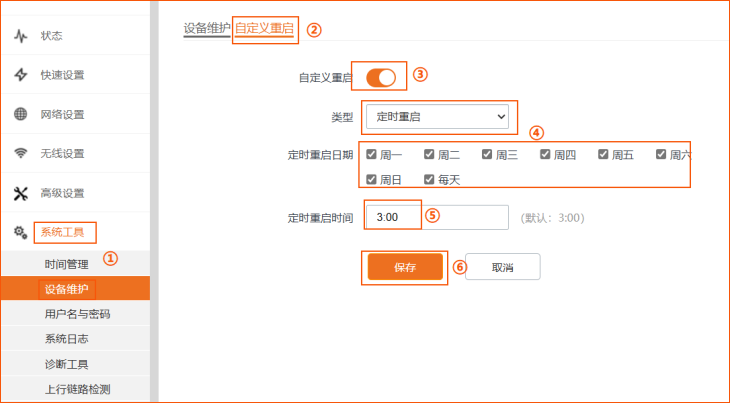Screen dimensions: 730x403
Task: Click the 定时重启时间 input field
Action: 437,217
